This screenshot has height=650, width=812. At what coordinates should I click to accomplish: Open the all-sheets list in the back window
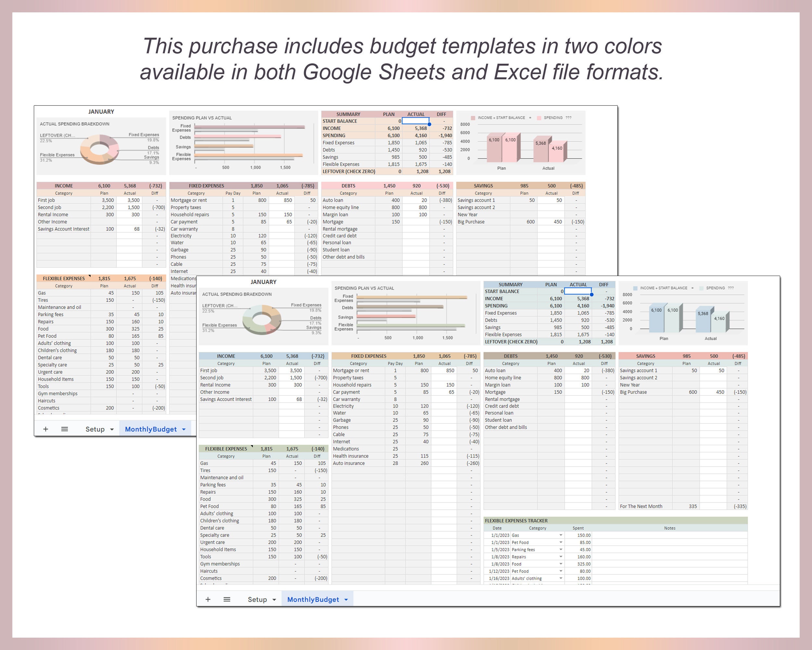pyautogui.click(x=64, y=429)
